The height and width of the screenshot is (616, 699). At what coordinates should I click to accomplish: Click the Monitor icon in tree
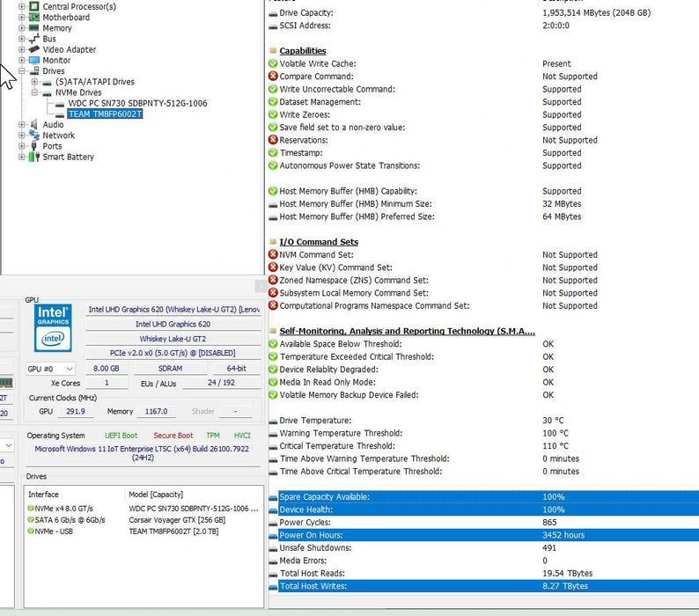[33, 60]
